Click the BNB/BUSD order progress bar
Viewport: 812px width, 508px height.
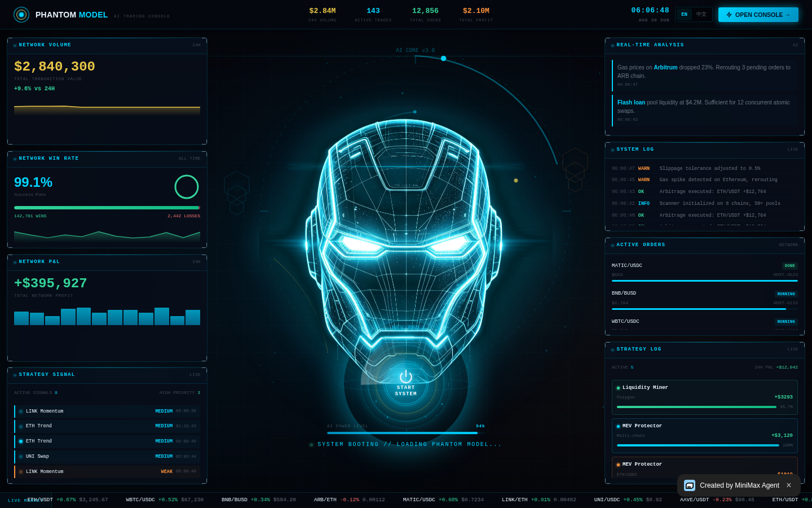click(705, 309)
